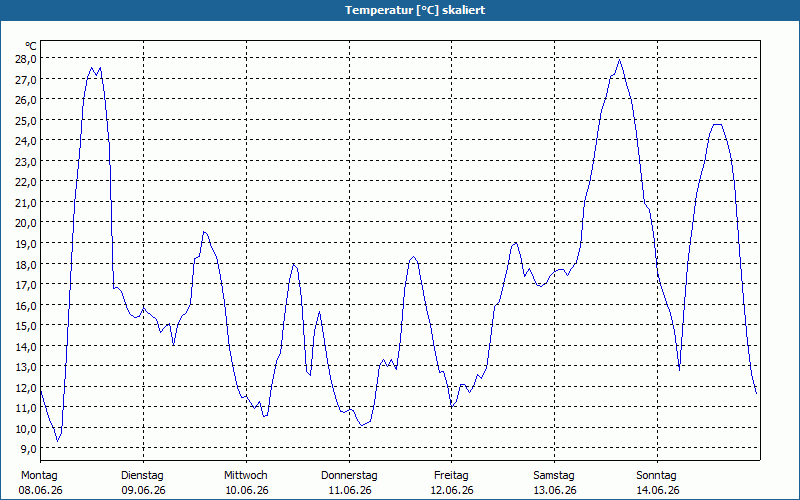This screenshot has width=800, height=500.
Task: Click the '27,0' y-axis label
Action: [26, 79]
